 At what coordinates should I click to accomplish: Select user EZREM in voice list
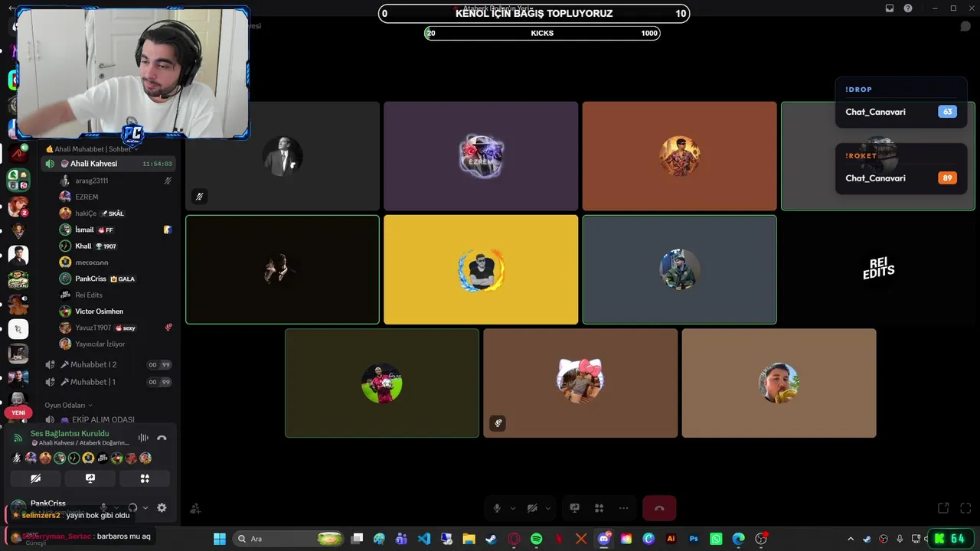point(116,197)
